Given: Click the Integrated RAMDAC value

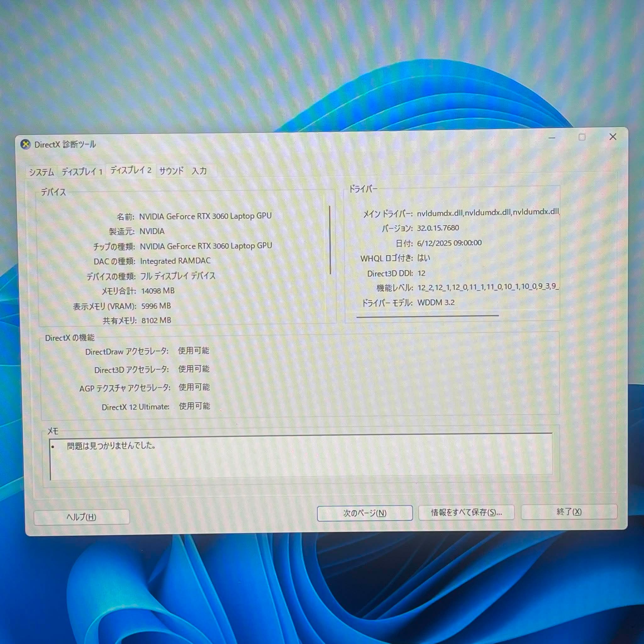Looking at the screenshot, I should (x=175, y=261).
